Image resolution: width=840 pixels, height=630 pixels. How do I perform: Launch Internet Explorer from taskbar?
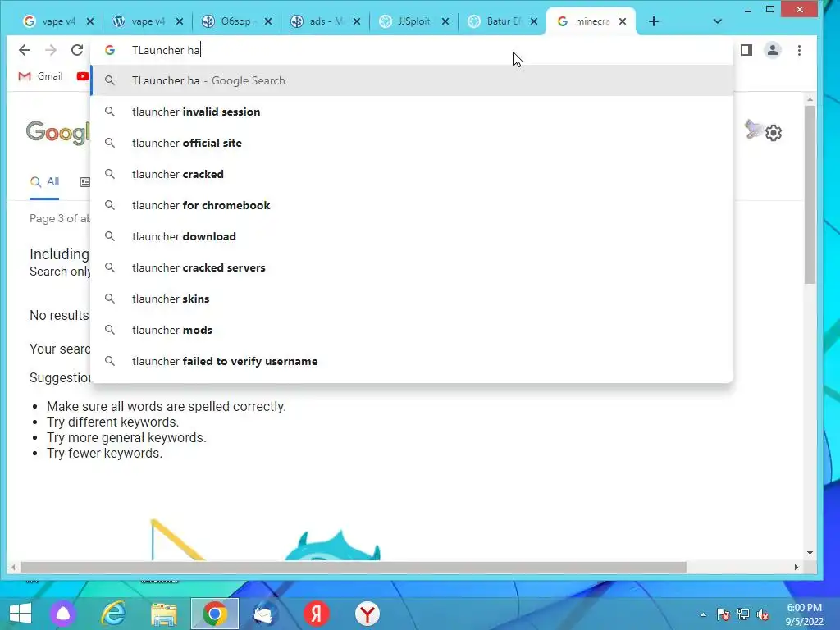coord(113,614)
